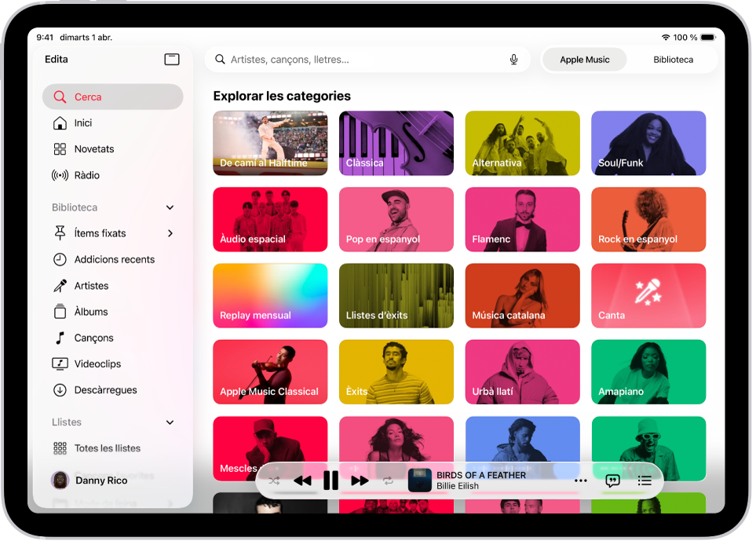This screenshot has height=541, width=756.
Task: Toggle lyrics speech bubble icon in player
Action: (x=612, y=481)
